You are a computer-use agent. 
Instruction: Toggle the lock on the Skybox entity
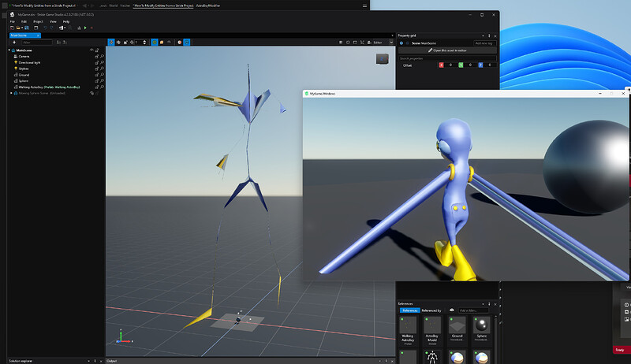[96, 69]
